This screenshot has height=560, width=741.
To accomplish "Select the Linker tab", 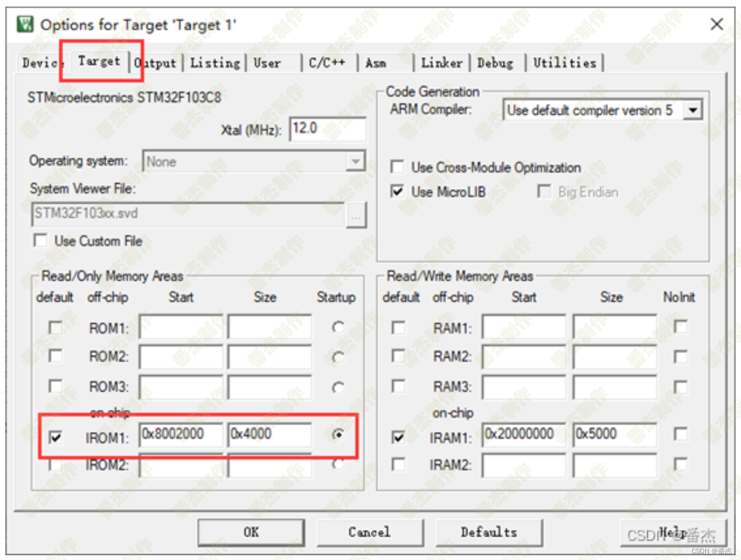I will (x=442, y=63).
